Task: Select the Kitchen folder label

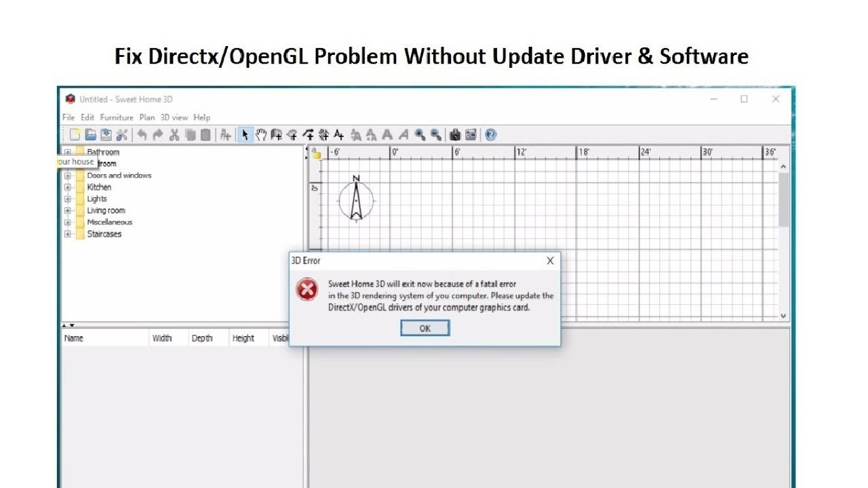Action: [x=99, y=187]
